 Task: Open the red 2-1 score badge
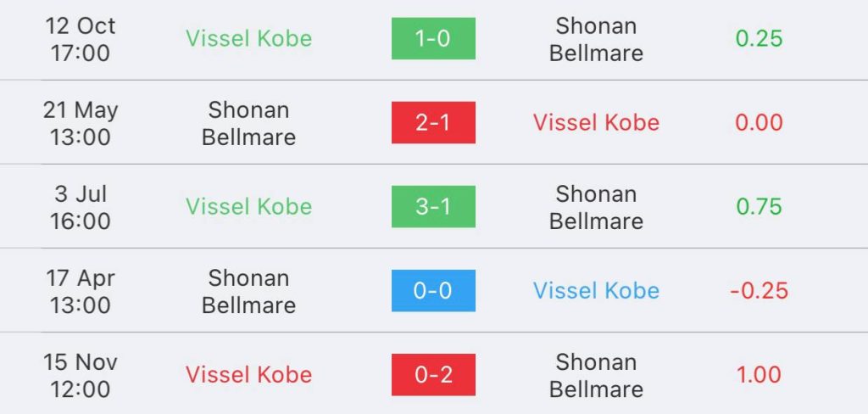pyautogui.click(x=433, y=122)
